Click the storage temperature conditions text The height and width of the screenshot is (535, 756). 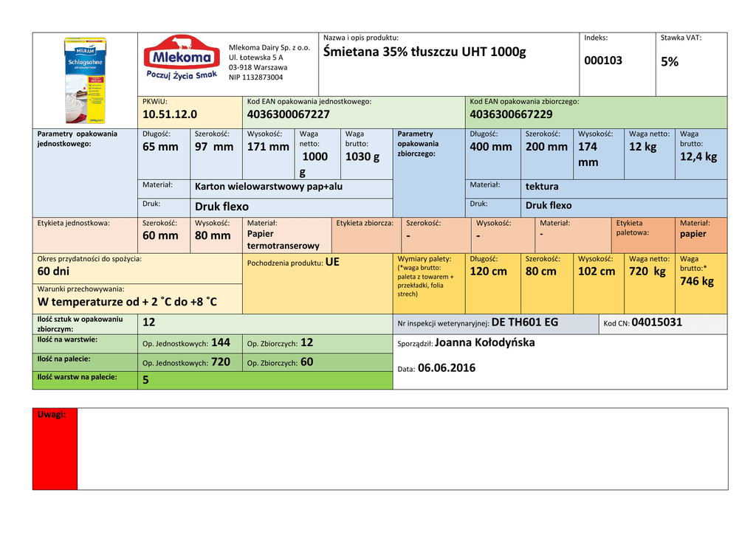coord(127,303)
